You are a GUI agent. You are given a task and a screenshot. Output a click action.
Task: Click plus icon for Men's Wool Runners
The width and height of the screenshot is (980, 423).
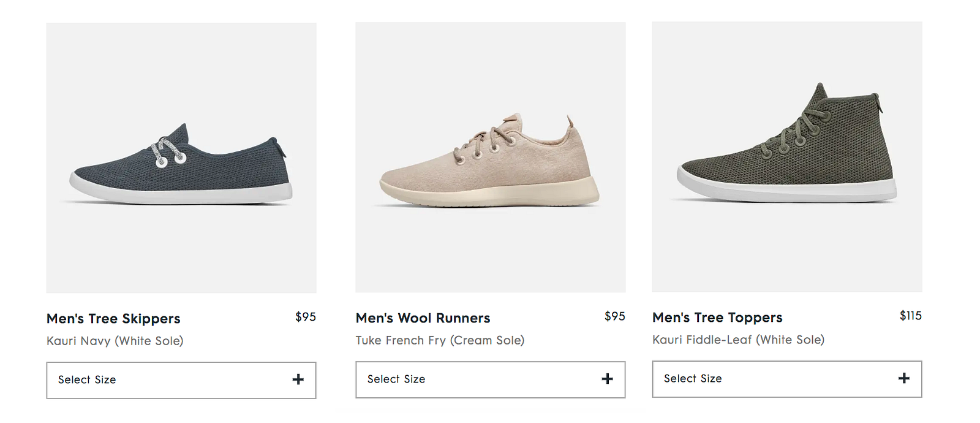[607, 379]
